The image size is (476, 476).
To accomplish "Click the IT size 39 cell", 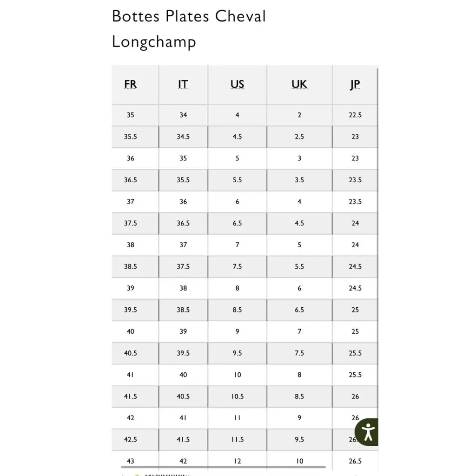I will coord(183,331).
